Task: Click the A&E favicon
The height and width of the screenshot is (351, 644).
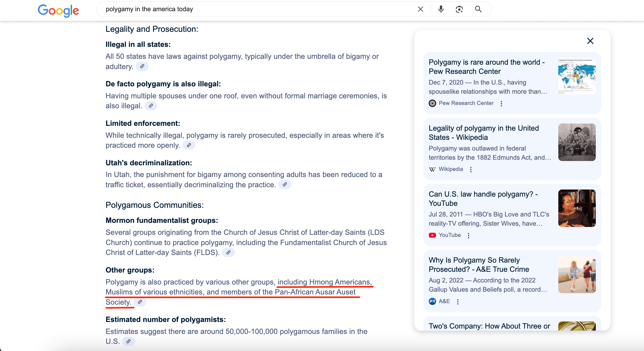Action: point(432,301)
